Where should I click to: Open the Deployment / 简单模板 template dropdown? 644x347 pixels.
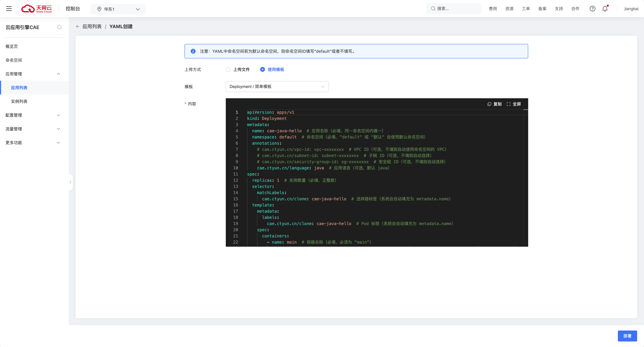(x=277, y=87)
